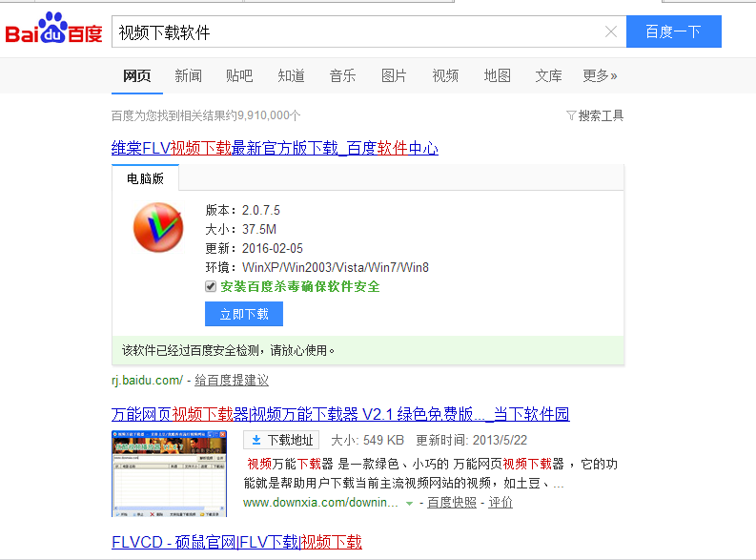Open the 视频 tab

[445, 75]
